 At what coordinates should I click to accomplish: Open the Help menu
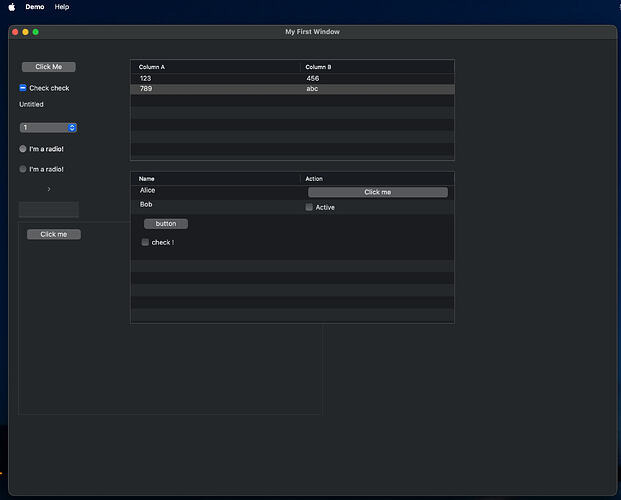click(x=62, y=7)
